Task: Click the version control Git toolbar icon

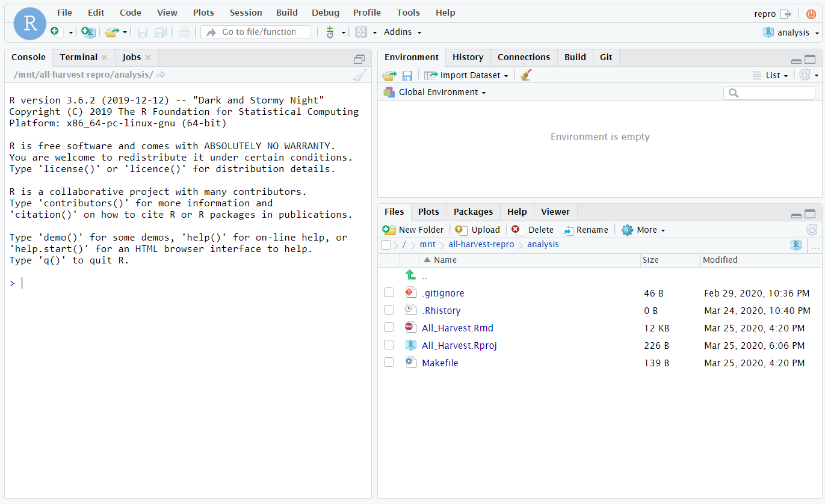Action: pyautogui.click(x=330, y=32)
